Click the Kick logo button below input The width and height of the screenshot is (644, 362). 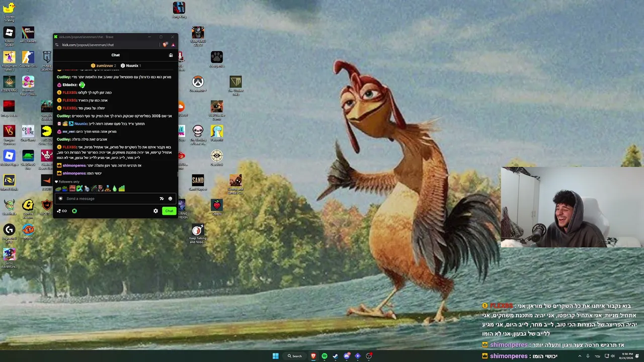(x=74, y=211)
